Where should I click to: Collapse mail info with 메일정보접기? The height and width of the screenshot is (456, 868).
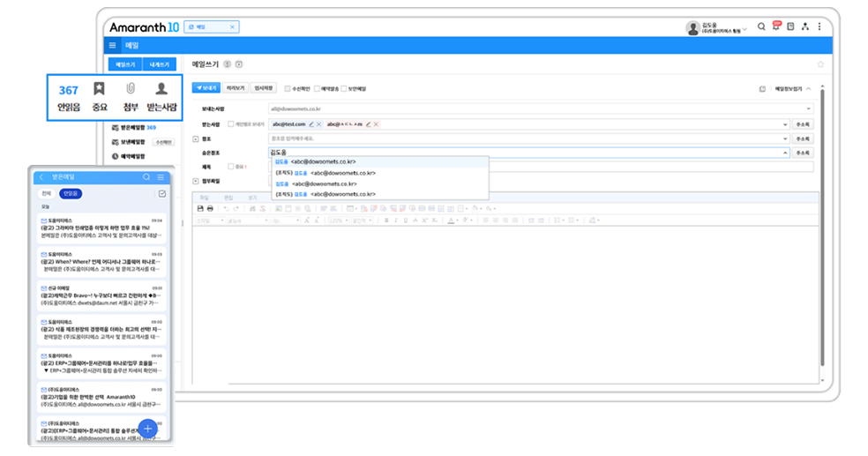[x=792, y=88]
